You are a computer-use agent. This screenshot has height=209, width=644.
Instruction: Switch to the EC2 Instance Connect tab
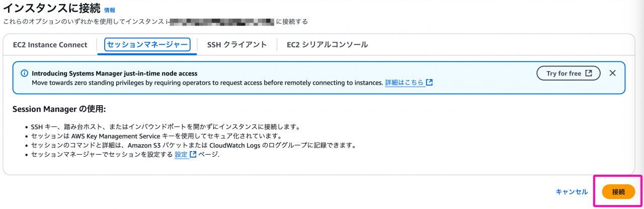[x=50, y=45]
